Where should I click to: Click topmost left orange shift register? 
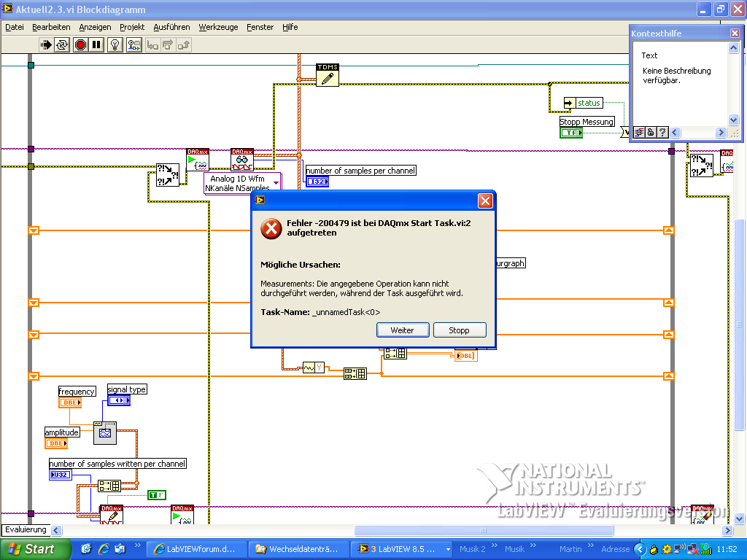tap(34, 230)
